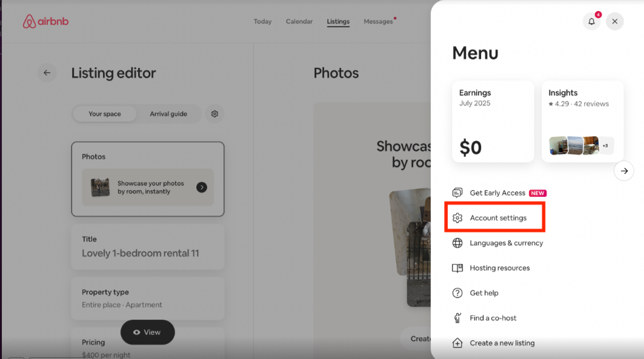Open the Today tab
This screenshot has width=644, height=359.
tap(262, 21)
